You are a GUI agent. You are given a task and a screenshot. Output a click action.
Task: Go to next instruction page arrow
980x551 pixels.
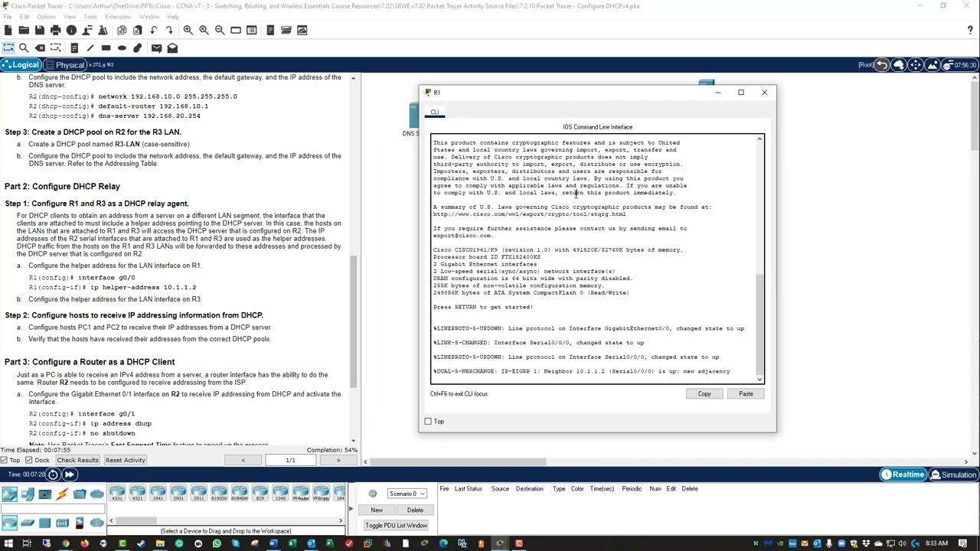pos(338,460)
